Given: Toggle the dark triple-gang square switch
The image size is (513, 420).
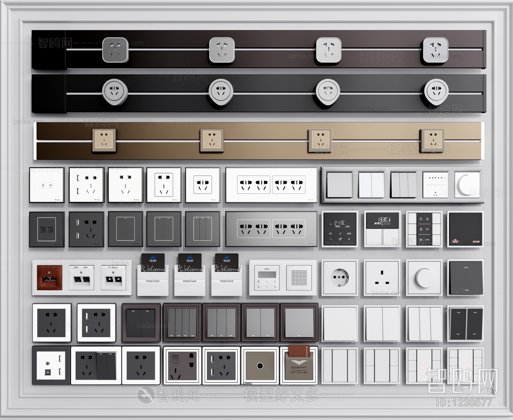Looking at the screenshot, I should pyautogui.click(x=202, y=229).
